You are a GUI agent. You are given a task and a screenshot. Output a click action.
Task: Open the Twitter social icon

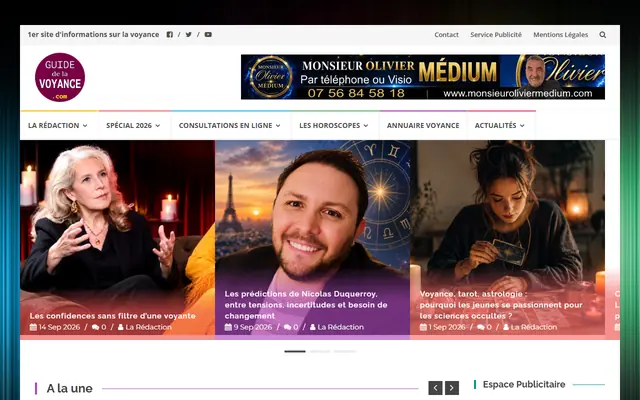tap(189, 35)
